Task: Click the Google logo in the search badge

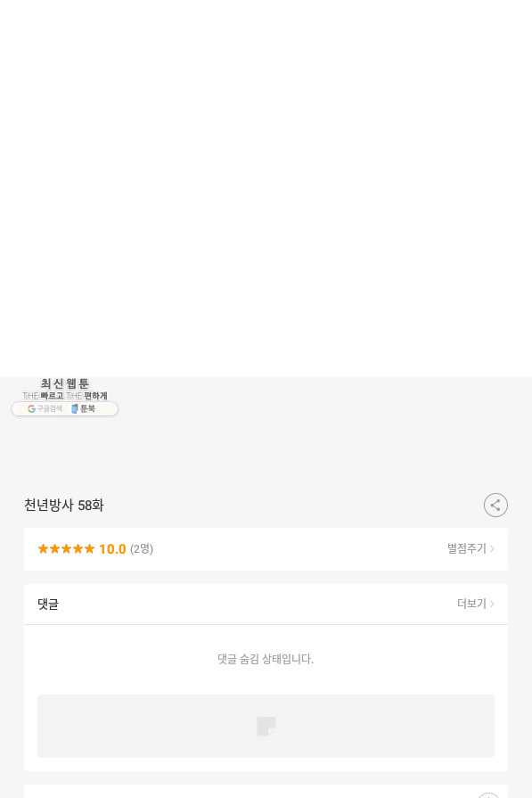Action: [31, 408]
